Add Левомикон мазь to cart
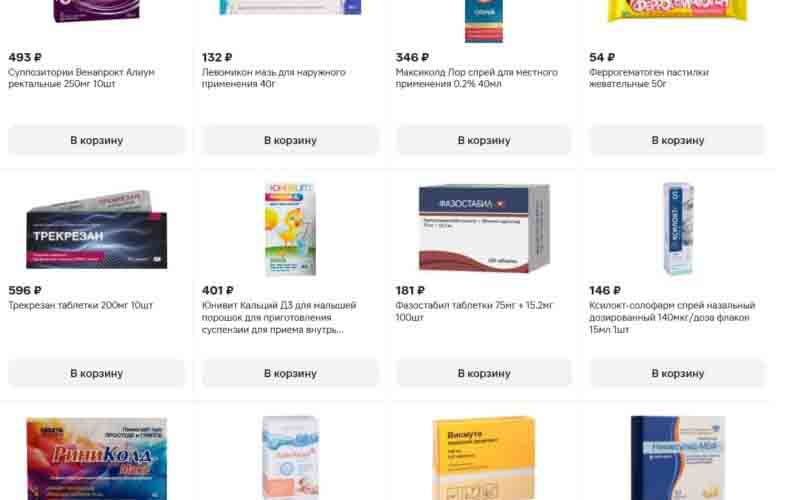This screenshot has height=500, width=800. pyautogui.click(x=290, y=140)
